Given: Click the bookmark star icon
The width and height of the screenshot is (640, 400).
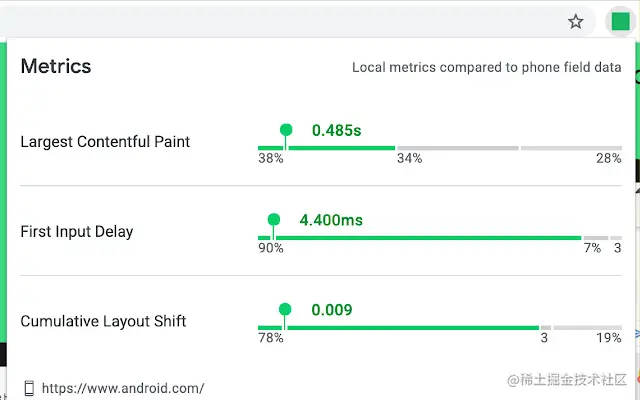Looking at the screenshot, I should click(576, 22).
